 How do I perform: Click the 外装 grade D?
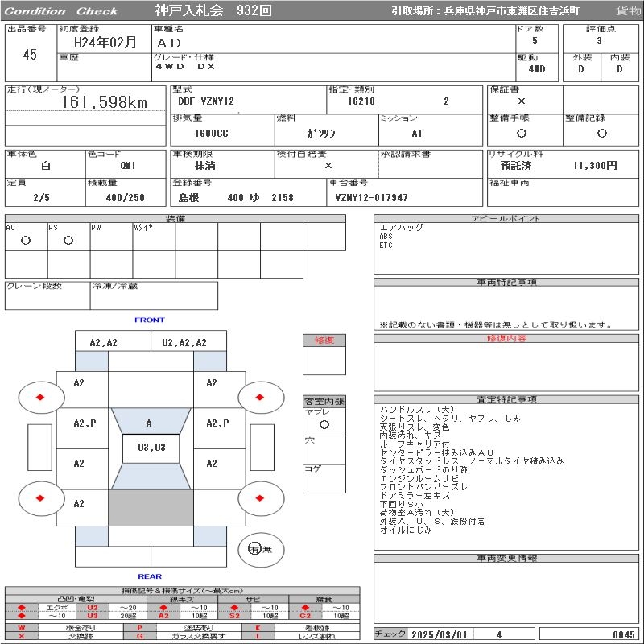point(580,69)
